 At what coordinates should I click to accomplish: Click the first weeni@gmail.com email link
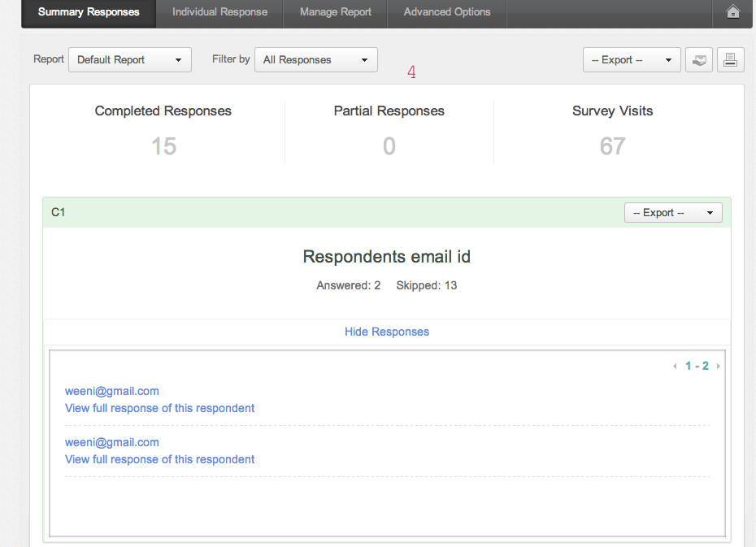[x=112, y=391]
